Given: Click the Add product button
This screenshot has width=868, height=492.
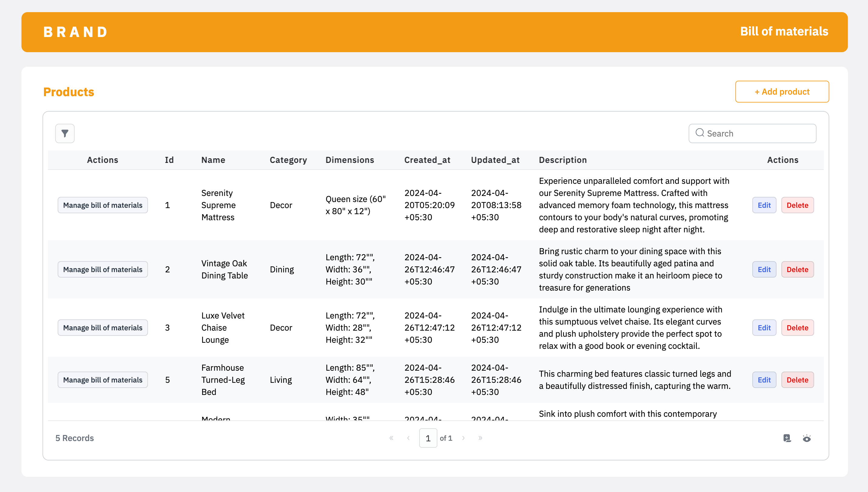Looking at the screenshot, I should click(x=782, y=92).
